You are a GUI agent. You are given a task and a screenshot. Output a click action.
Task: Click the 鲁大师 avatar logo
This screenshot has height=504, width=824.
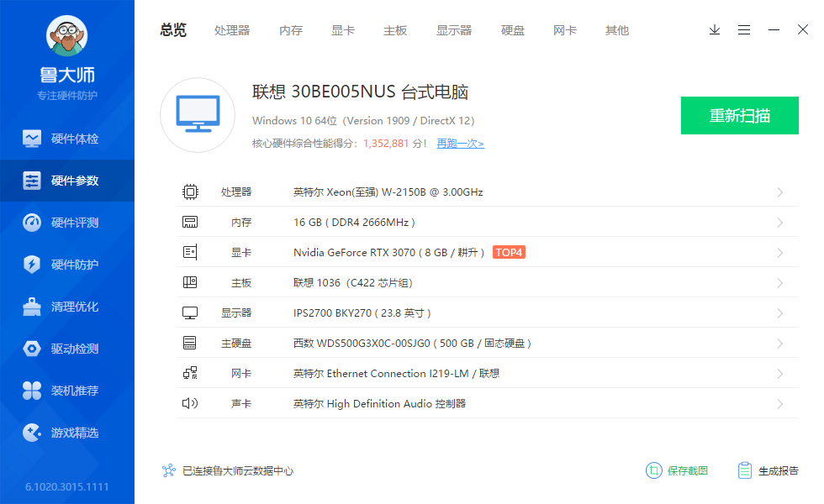66,35
